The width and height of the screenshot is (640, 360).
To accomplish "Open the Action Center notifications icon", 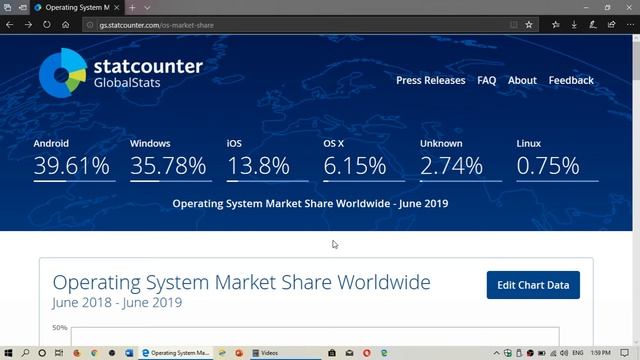I will click(x=624, y=353).
